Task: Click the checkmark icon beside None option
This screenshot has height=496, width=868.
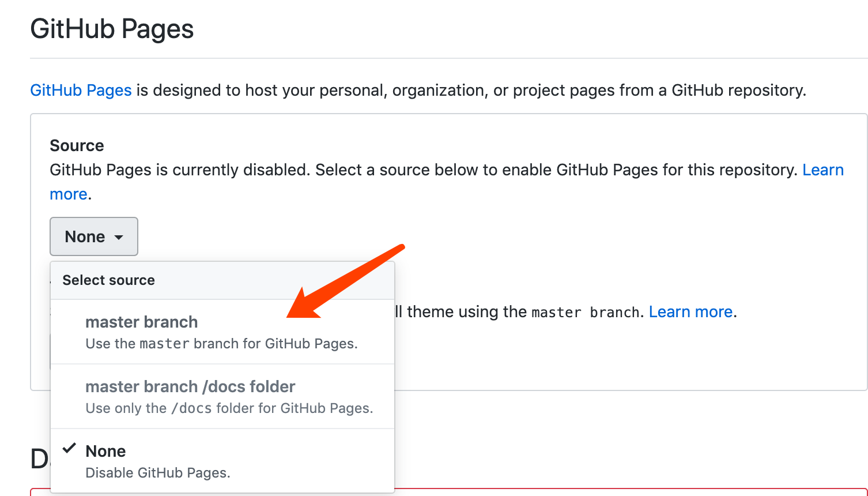Action: [69, 448]
